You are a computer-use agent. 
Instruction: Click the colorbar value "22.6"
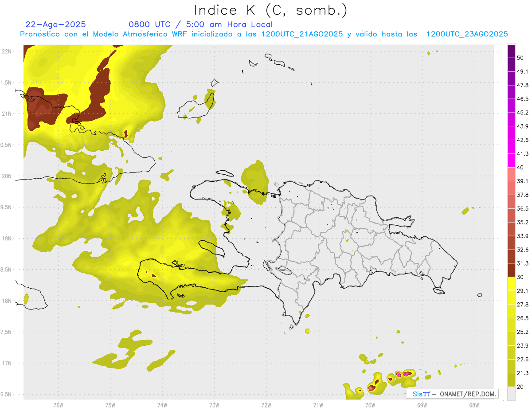coord(523,359)
